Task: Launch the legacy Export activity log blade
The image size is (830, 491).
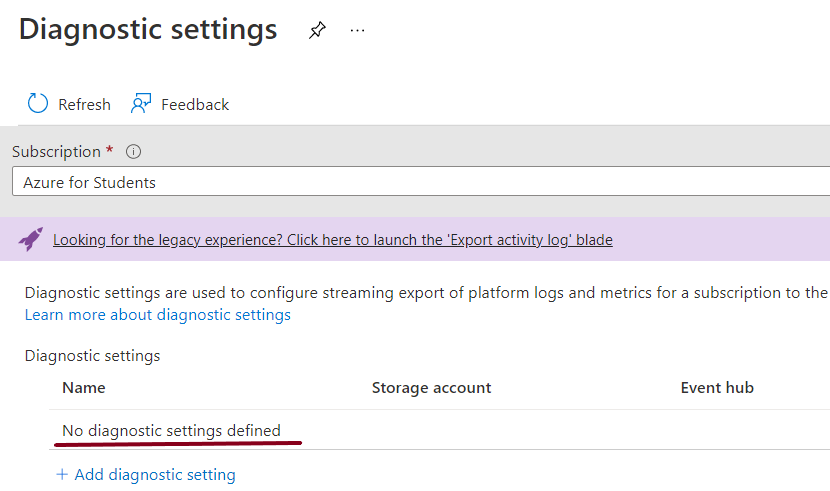Action: (x=332, y=240)
